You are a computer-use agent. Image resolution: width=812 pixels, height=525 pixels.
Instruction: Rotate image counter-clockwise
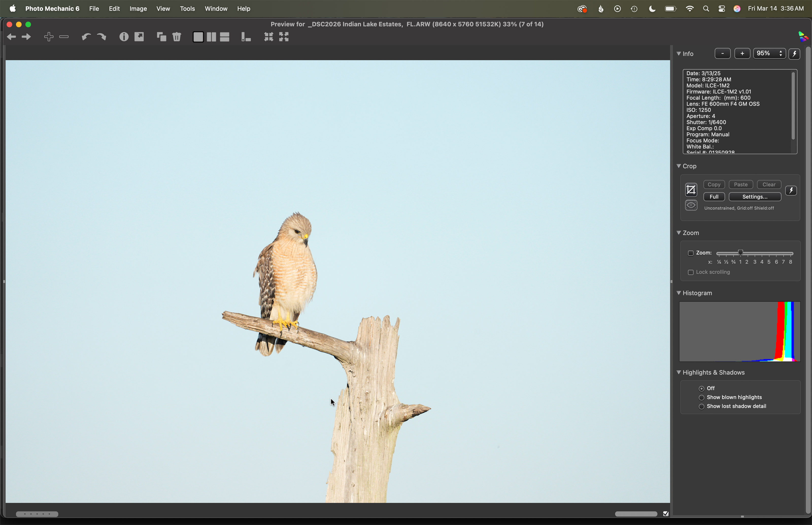[x=86, y=37]
